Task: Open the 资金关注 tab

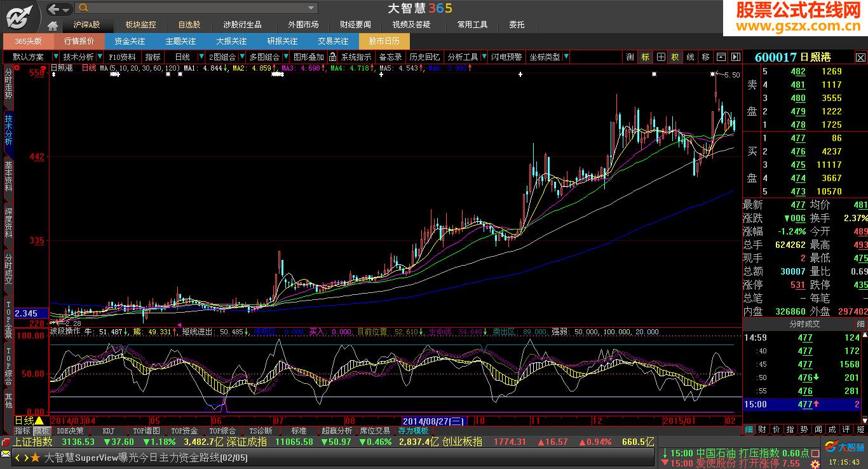Action: [130, 41]
